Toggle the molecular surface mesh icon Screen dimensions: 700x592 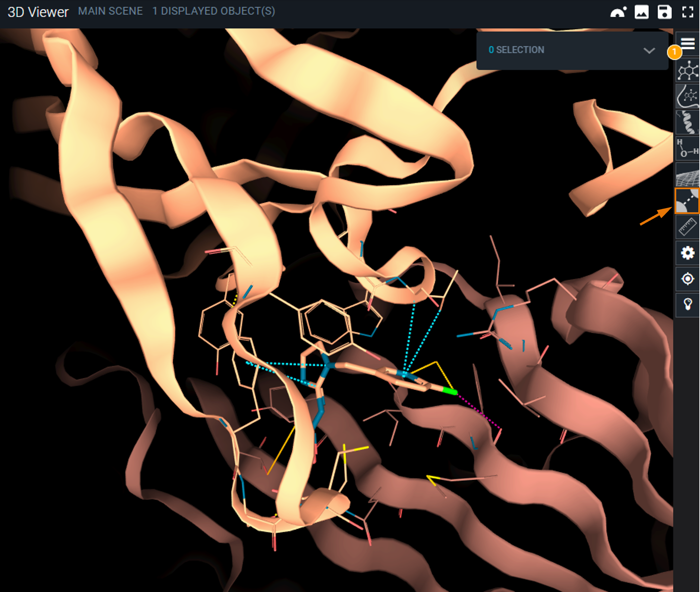coord(688,175)
